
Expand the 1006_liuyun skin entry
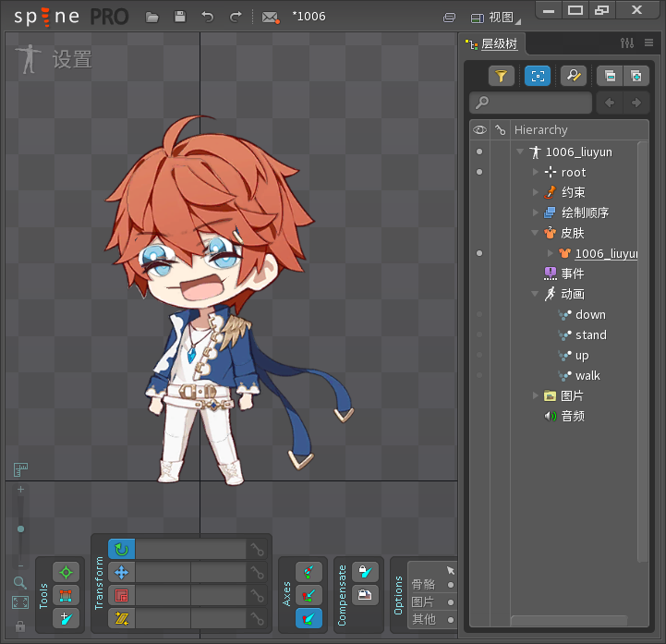click(x=550, y=253)
